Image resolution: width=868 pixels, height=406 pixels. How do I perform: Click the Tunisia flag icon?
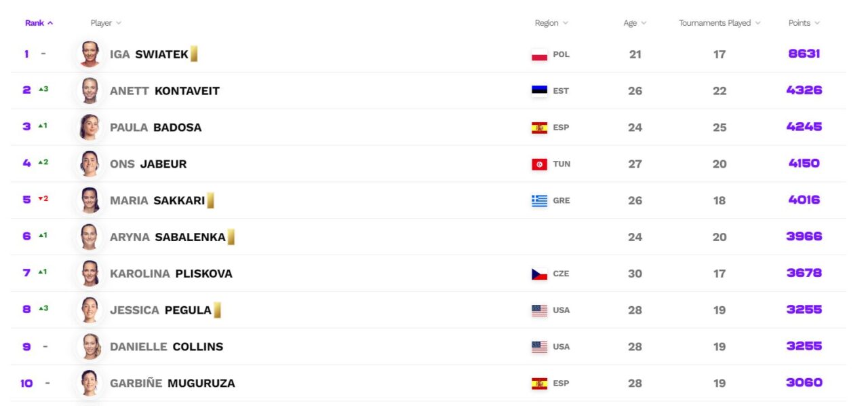point(539,164)
